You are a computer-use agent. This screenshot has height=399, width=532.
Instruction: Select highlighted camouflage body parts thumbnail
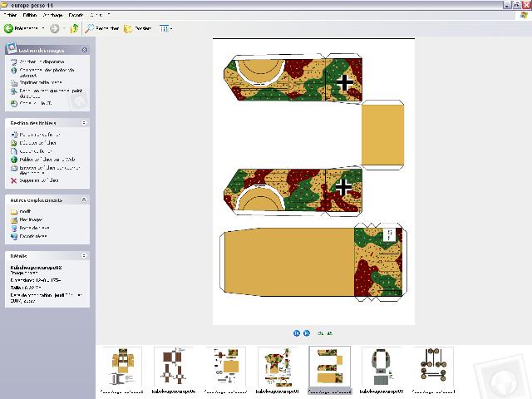click(x=329, y=371)
